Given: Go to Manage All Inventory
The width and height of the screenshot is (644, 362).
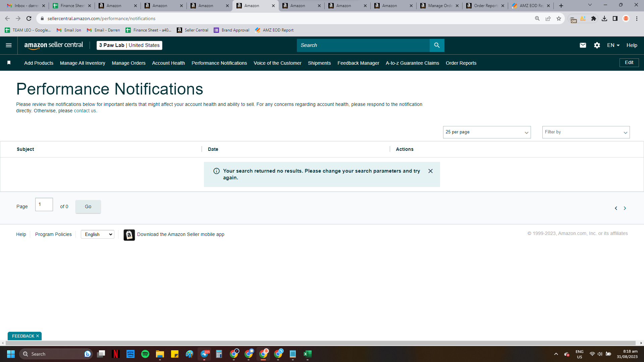Looking at the screenshot, I should pyautogui.click(x=83, y=63).
